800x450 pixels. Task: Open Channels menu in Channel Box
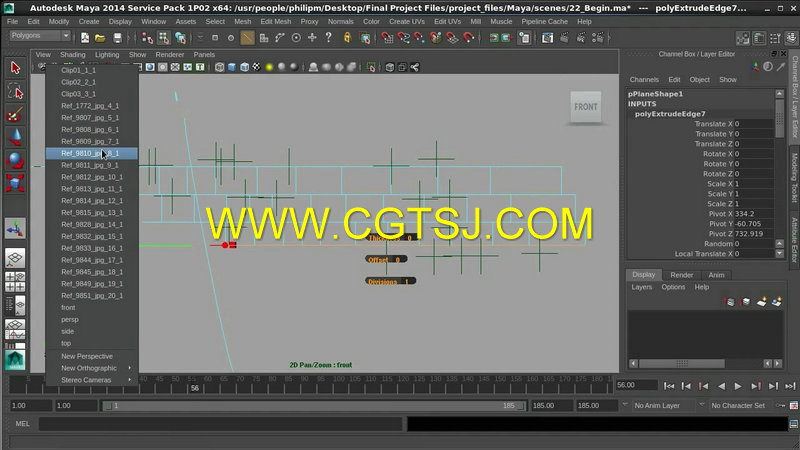pos(644,80)
